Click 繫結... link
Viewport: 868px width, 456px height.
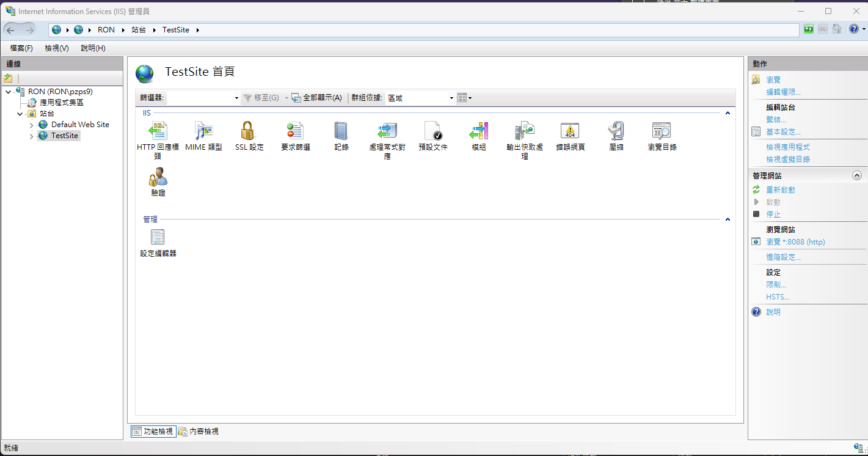tap(776, 120)
